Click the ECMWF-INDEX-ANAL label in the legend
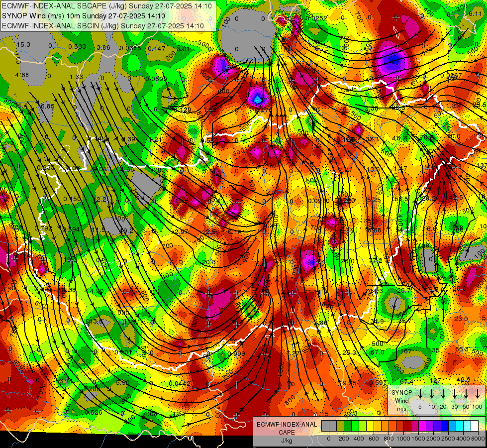The image size is (487, 448). pos(287,425)
